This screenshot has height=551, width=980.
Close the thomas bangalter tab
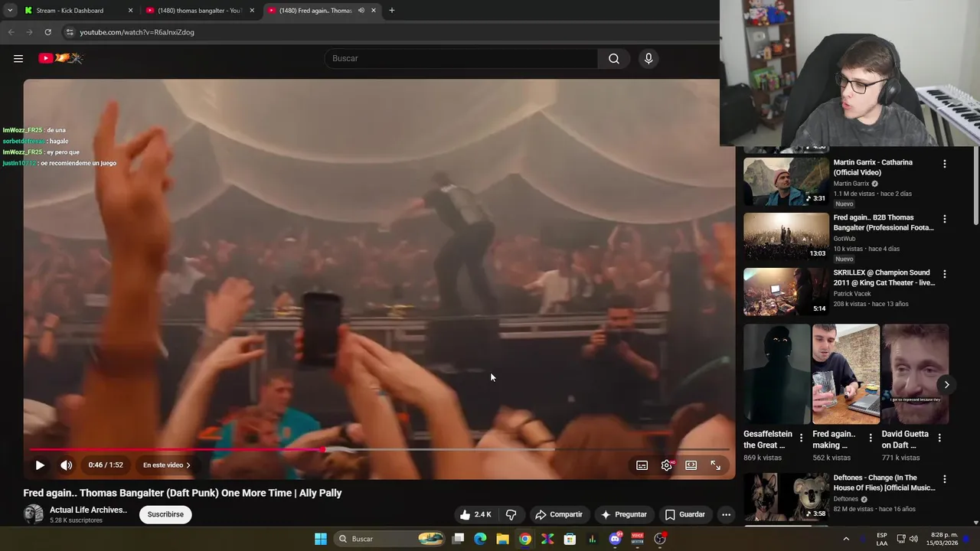coord(252,11)
